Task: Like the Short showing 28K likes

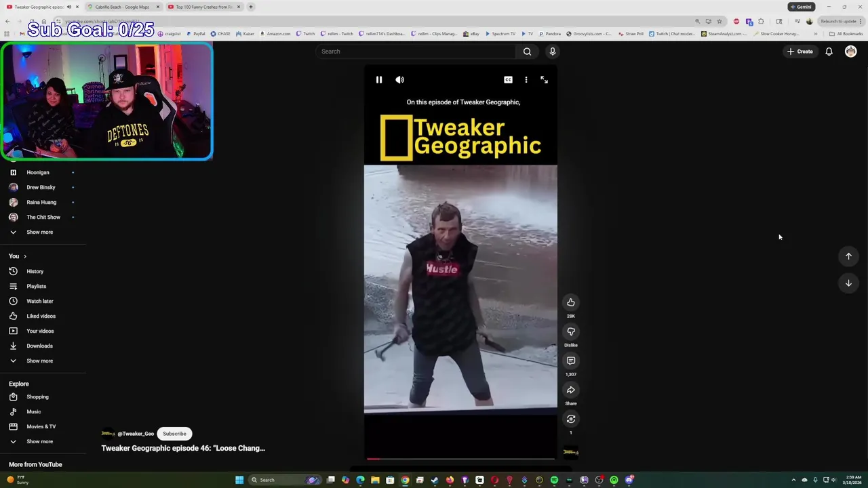Action: pyautogui.click(x=571, y=302)
